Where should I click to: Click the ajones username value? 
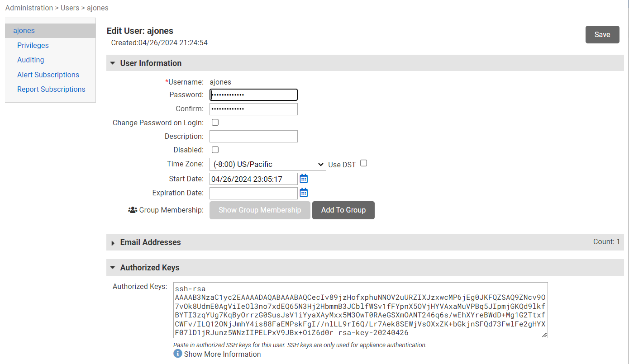[220, 82]
